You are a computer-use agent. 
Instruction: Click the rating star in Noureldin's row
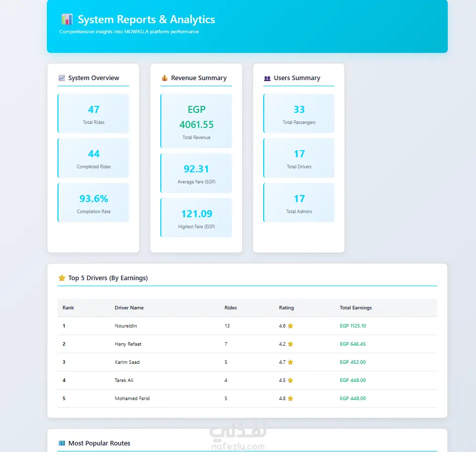(290, 326)
